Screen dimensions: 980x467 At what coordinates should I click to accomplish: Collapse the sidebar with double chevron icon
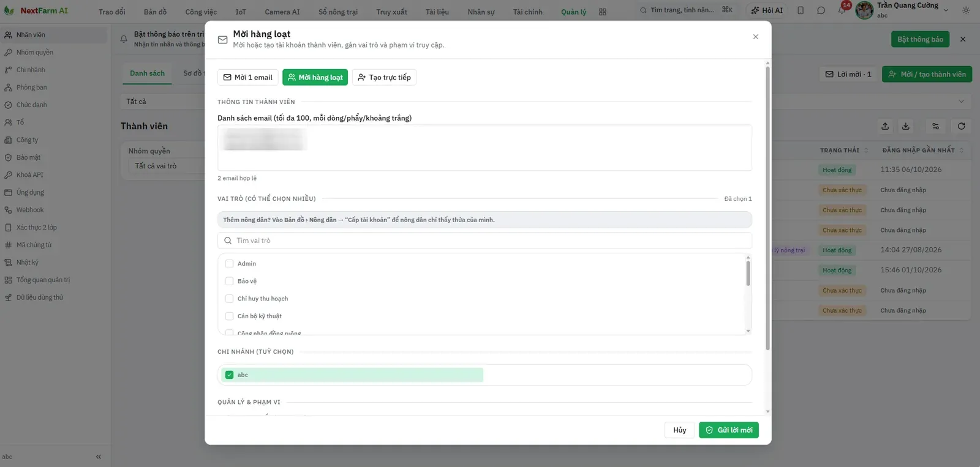[x=99, y=457]
